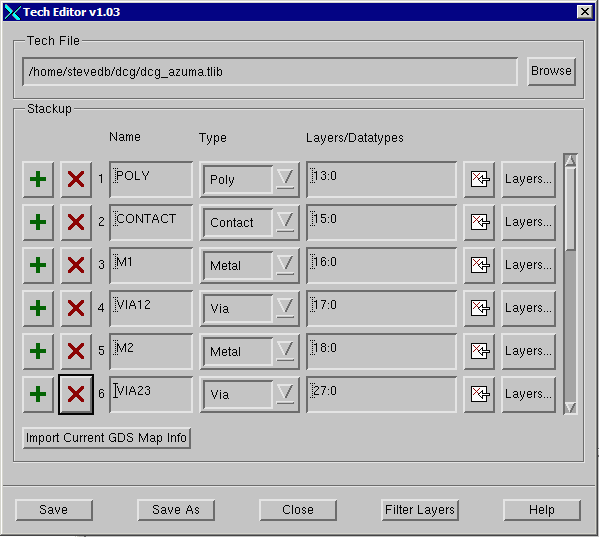
Task: Open Filter Layers dialog
Action: pos(420,510)
